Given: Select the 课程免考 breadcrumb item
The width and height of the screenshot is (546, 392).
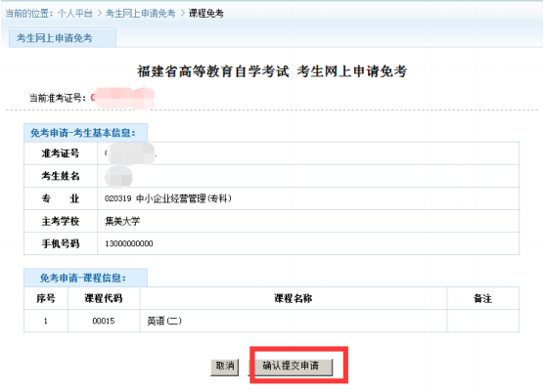Looking at the screenshot, I should [x=206, y=14].
